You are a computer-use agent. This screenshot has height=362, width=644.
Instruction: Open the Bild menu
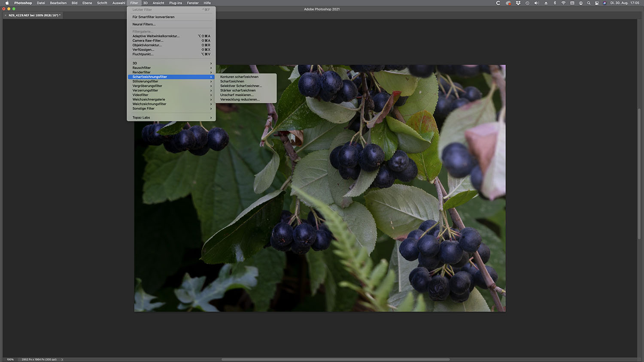point(74,3)
